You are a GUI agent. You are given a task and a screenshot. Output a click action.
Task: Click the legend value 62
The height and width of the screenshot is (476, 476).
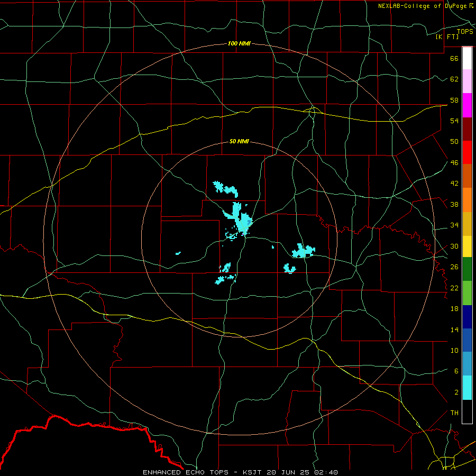(454, 79)
